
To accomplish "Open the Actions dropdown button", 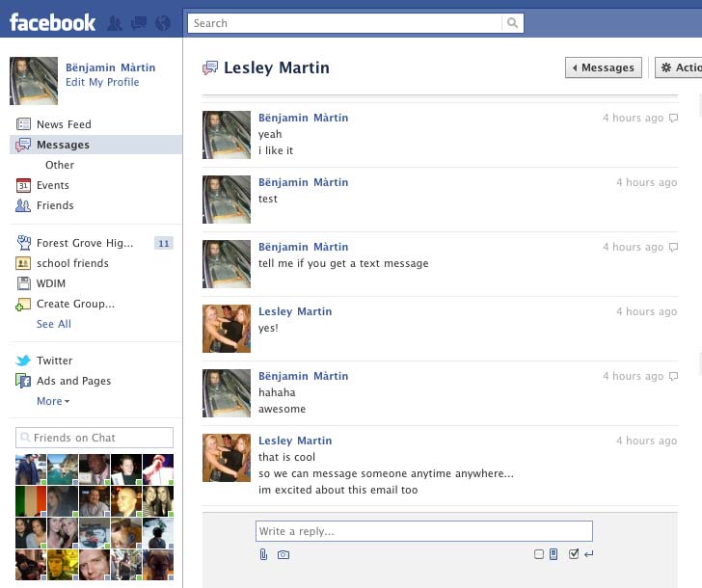I will click(x=678, y=67).
